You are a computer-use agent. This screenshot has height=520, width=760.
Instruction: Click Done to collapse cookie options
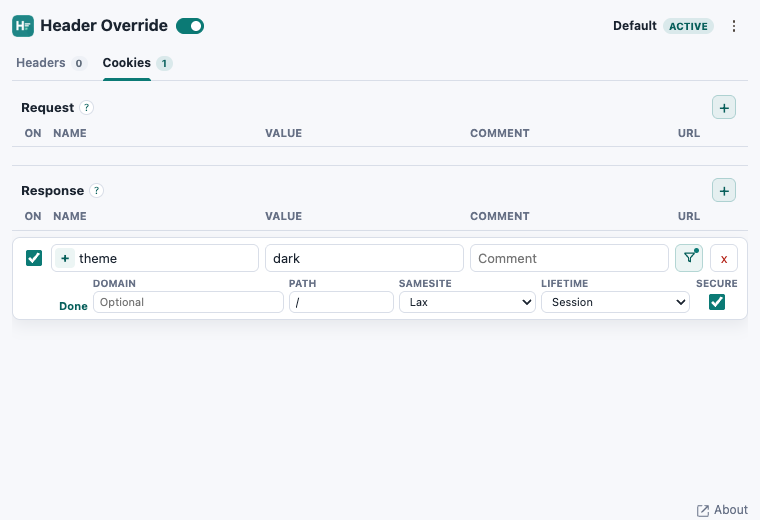73,306
